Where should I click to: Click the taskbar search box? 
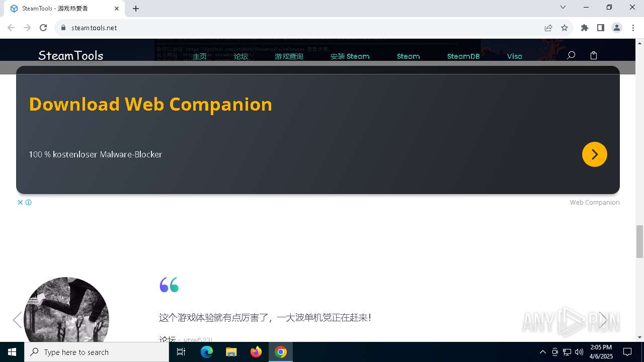97,352
